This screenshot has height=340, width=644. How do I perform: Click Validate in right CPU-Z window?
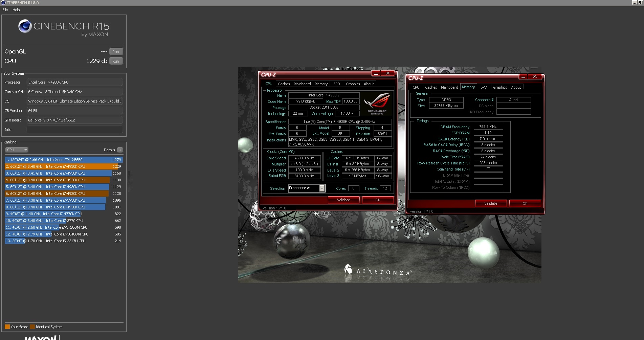tap(491, 203)
